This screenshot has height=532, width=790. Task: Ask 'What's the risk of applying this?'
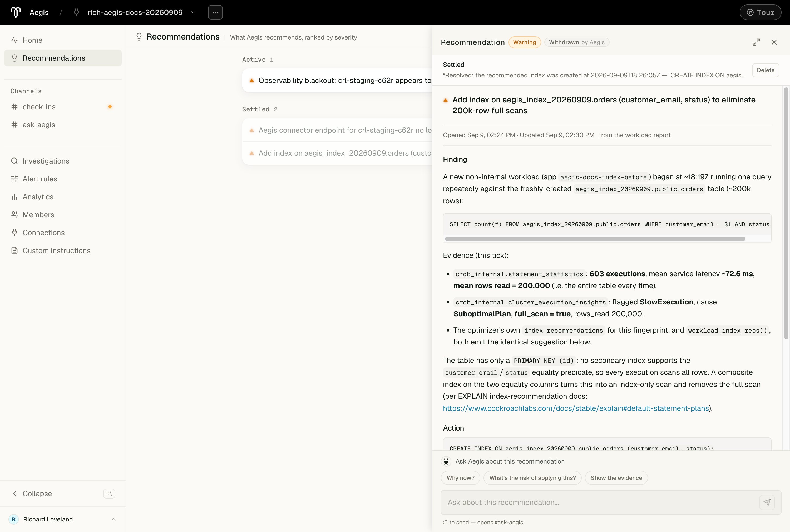click(532, 478)
